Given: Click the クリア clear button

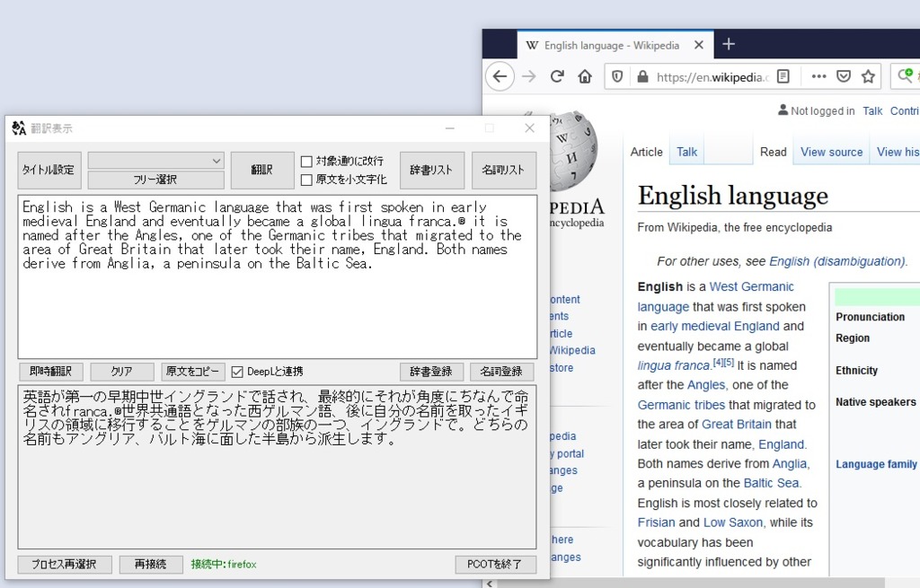Looking at the screenshot, I should click(121, 372).
